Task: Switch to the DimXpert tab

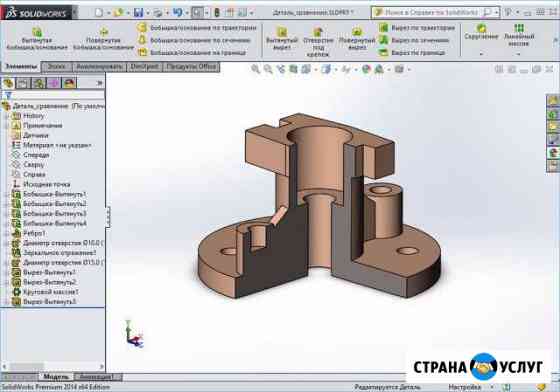Action: pos(145,67)
